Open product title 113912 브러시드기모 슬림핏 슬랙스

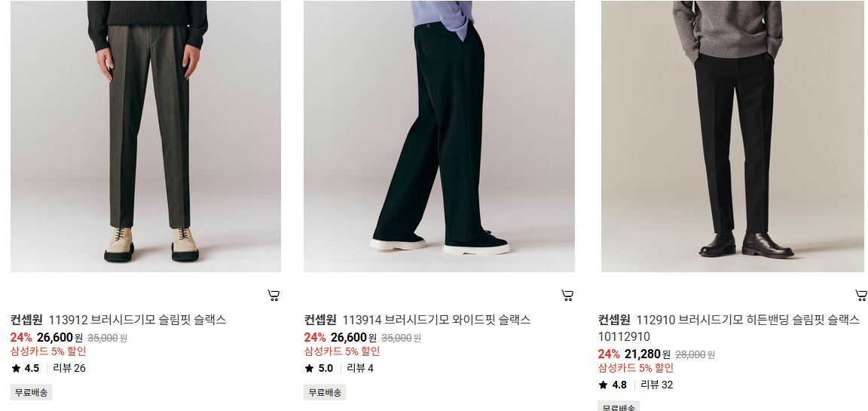click(137, 320)
